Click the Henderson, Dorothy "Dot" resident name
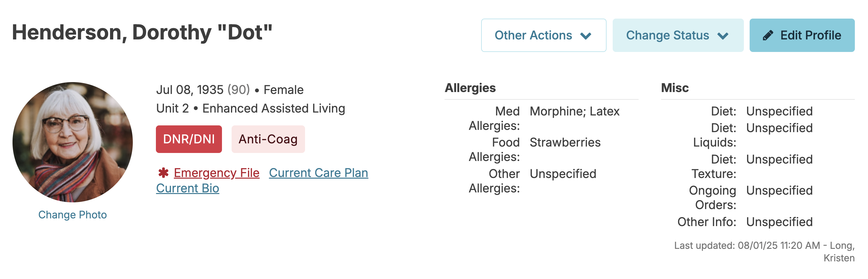 point(142,33)
